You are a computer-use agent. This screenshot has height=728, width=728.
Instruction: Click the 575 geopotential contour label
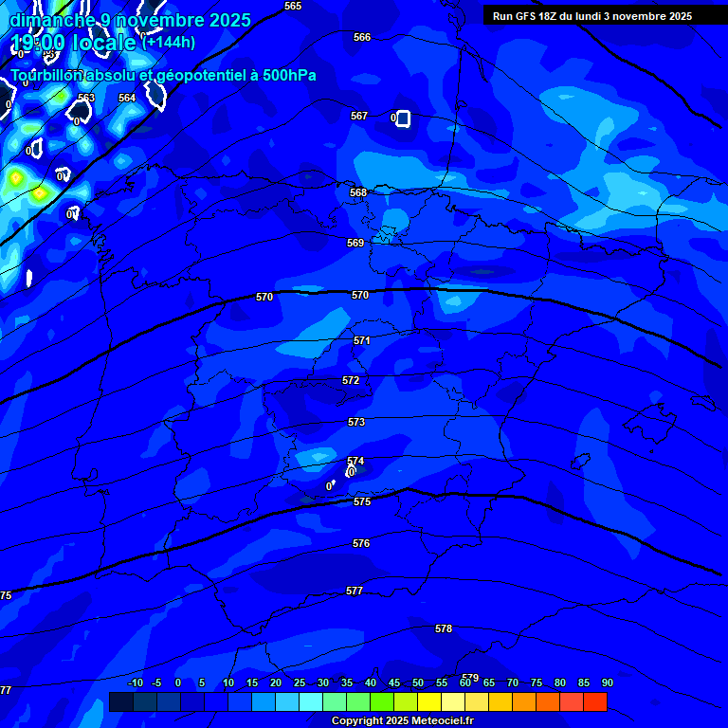(x=362, y=501)
